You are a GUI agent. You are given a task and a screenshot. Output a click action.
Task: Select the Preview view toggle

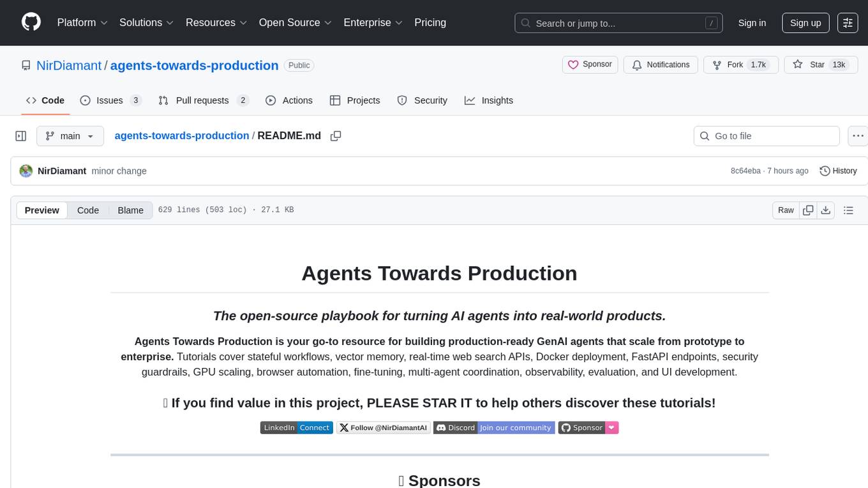coord(42,210)
